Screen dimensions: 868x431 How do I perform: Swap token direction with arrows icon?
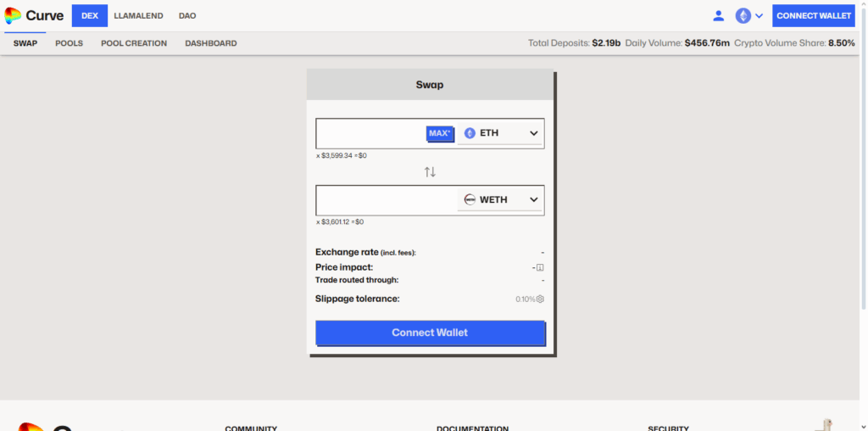pyautogui.click(x=430, y=172)
